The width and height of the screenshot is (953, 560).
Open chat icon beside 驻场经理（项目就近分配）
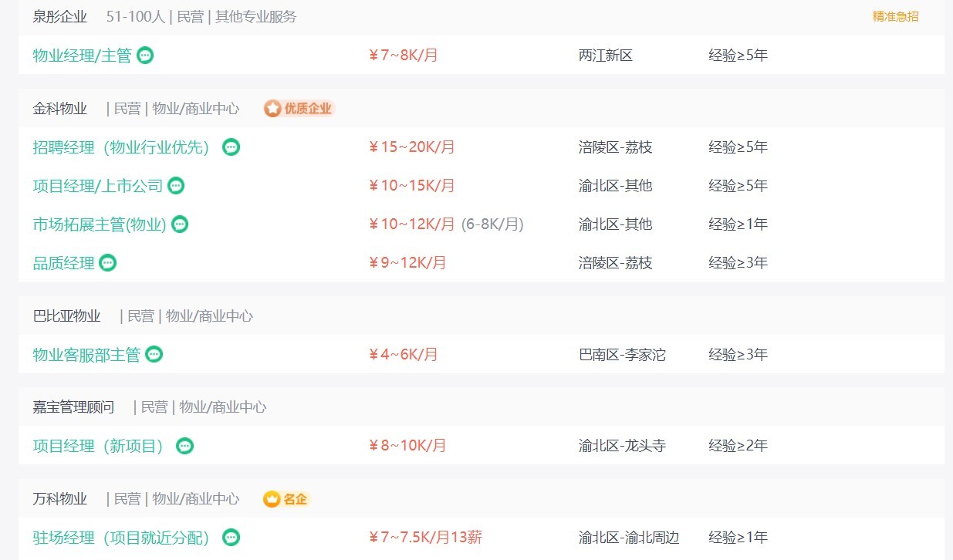pos(231,538)
